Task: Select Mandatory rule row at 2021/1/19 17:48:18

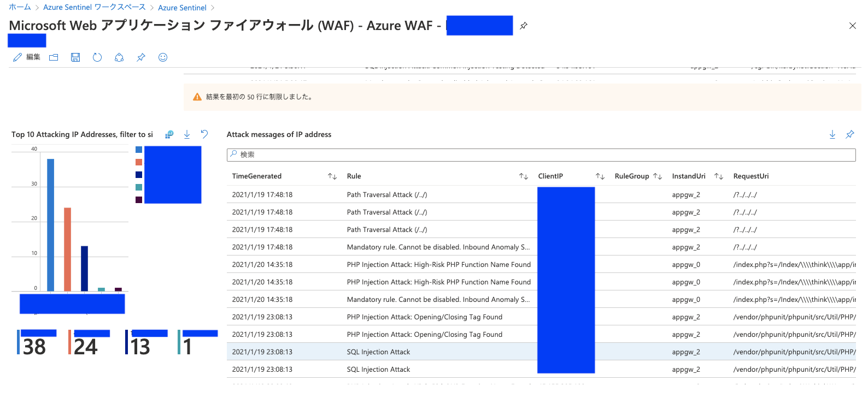Action: coord(541,247)
